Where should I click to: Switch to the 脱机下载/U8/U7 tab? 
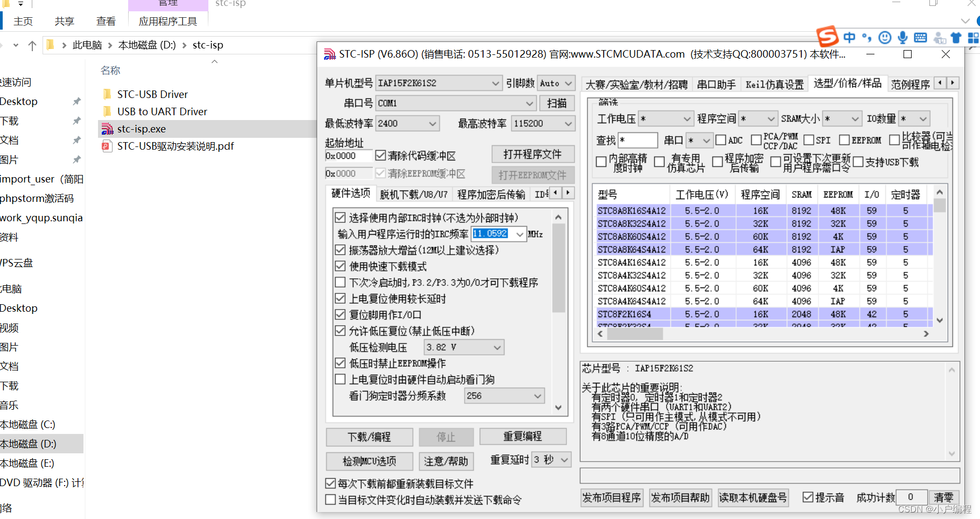414,193
